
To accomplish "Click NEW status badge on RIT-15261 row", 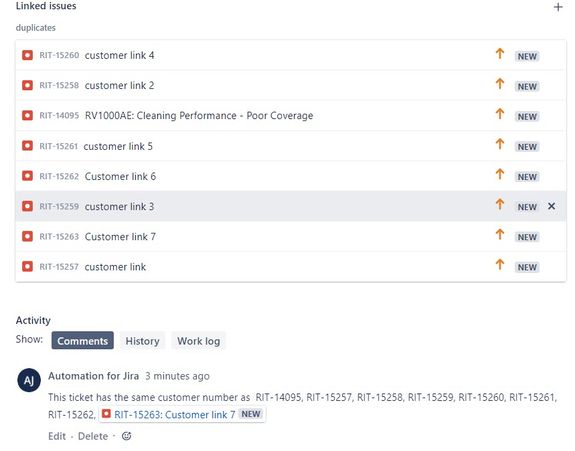I will (x=527, y=147).
